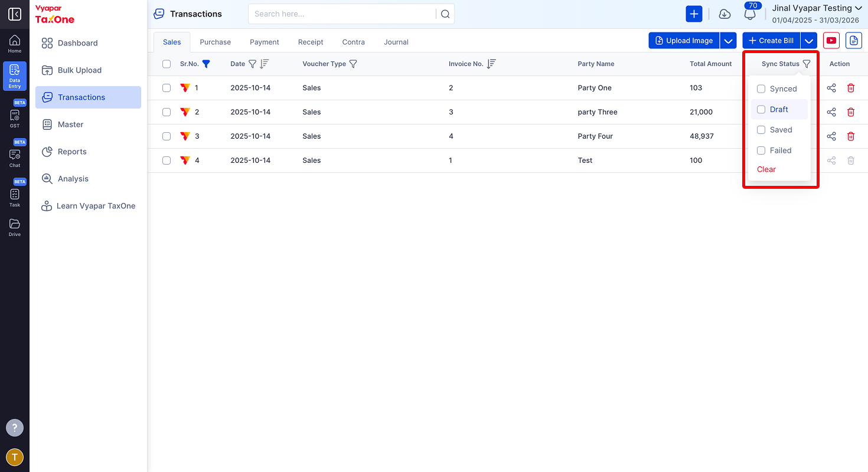Click the Create Bill button
Image resolution: width=868 pixels, height=472 pixels.
771,41
